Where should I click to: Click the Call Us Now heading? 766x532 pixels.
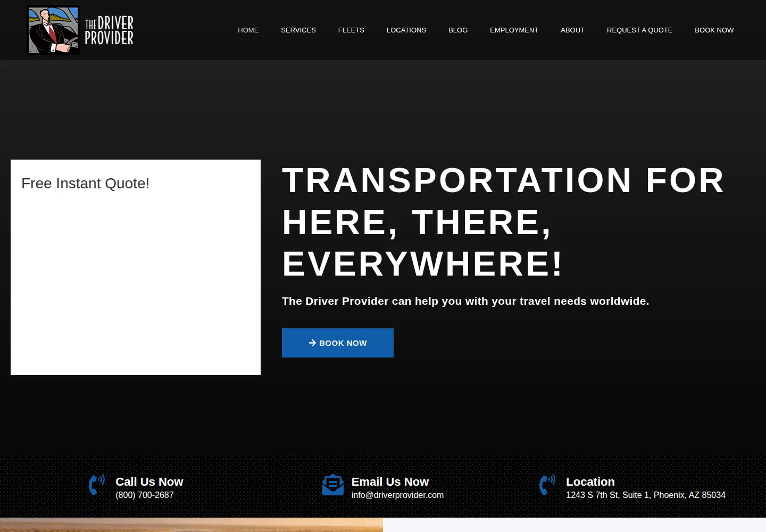[149, 481]
